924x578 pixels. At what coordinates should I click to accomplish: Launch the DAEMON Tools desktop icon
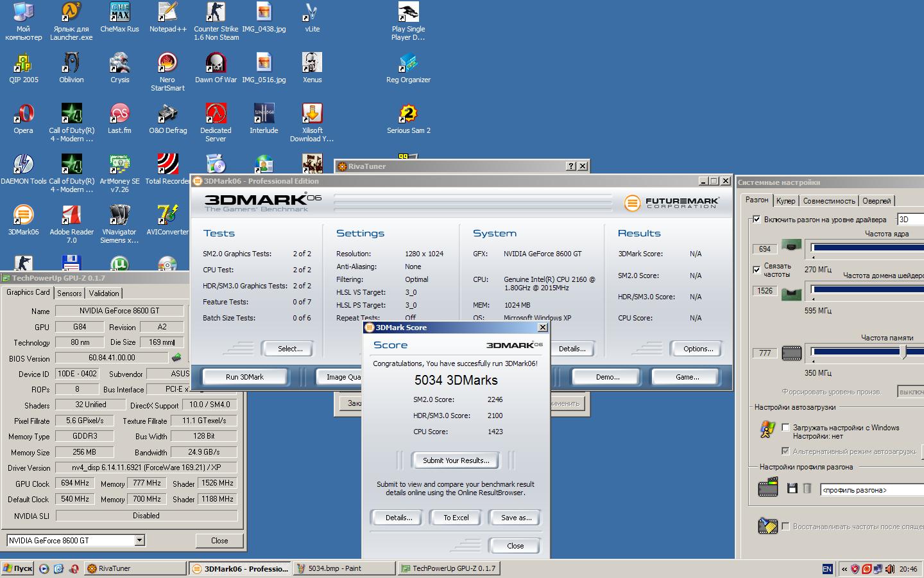click(x=23, y=169)
